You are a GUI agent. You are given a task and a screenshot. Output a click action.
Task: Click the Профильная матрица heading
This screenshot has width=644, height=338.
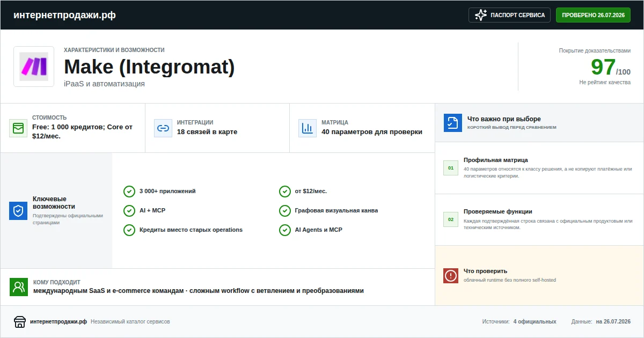[x=496, y=160]
